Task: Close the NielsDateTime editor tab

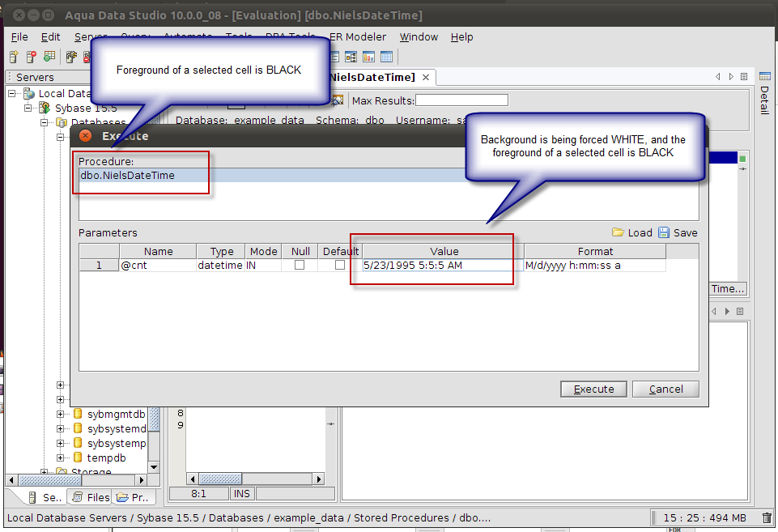Action: point(426,78)
